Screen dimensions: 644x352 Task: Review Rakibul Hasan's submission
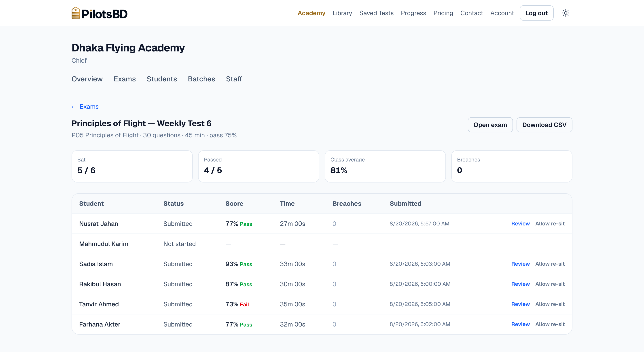[520, 284]
